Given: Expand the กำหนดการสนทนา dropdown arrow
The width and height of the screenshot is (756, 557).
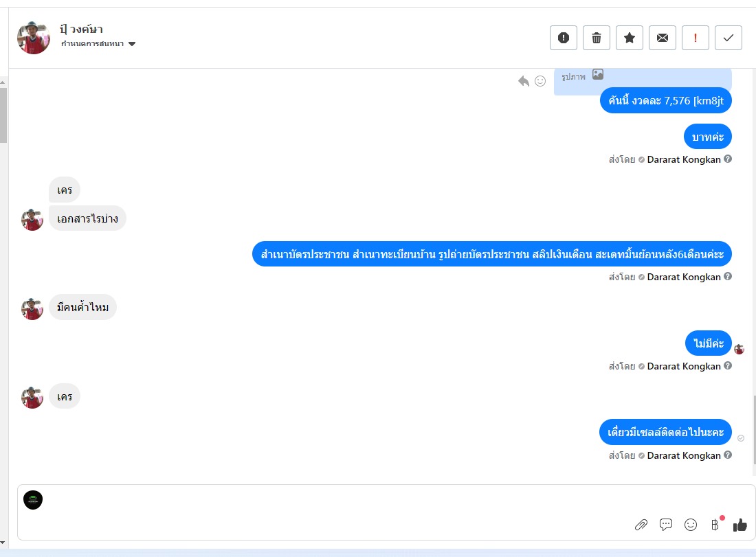Looking at the screenshot, I should [132, 44].
